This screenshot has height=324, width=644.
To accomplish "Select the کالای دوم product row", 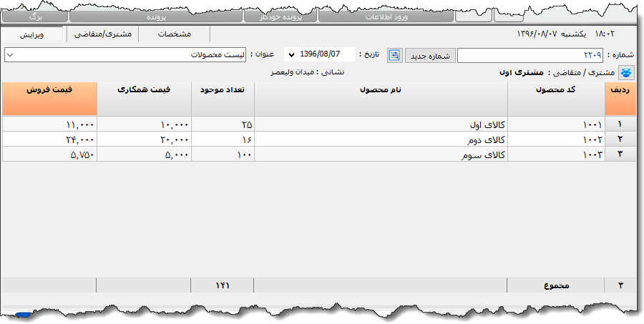I will pyautogui.click(x=381, y=139).
